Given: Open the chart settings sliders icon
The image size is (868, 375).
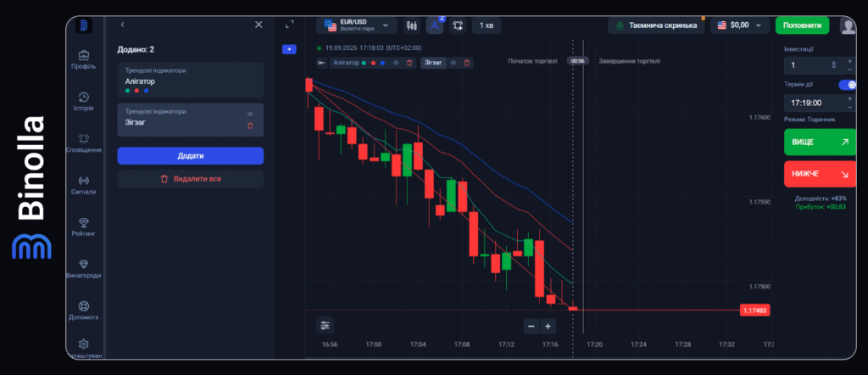Looking at the screenshot, I should pos(325,326).
